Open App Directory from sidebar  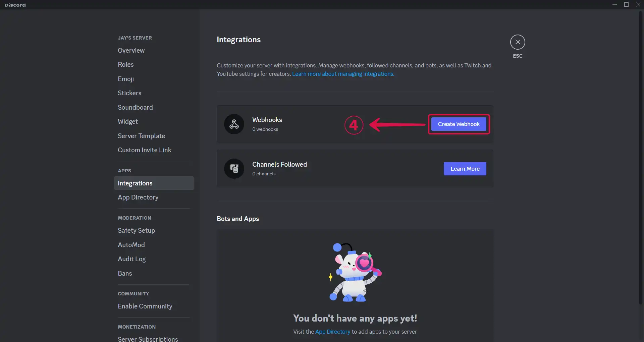coord(154,197)
